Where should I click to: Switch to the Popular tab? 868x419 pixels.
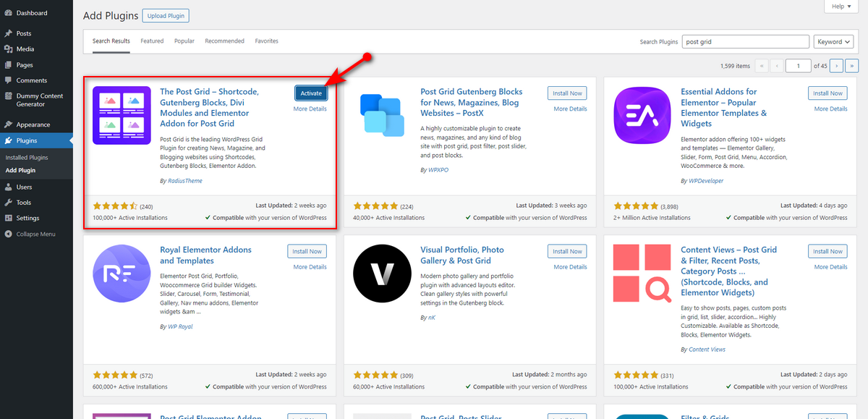(184, 41)
